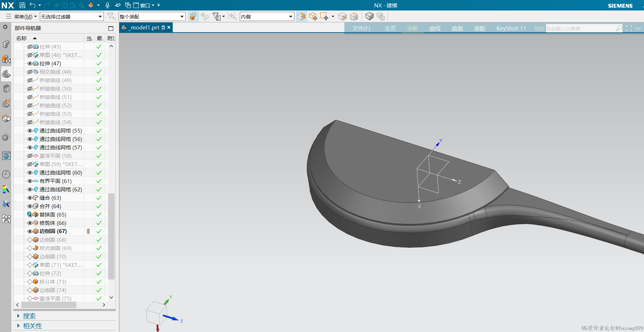Image resolution: width=644 pixels, height=332 pixels.
Task: Hide 有界平面 (61) via eye icon
Action: 30,181
